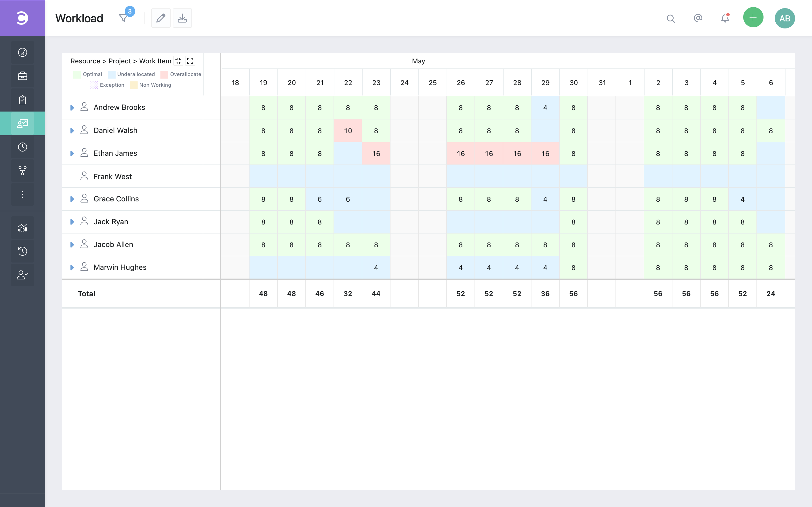
Task: Click the collapse-all arrows icon
Action: [178, 61]
